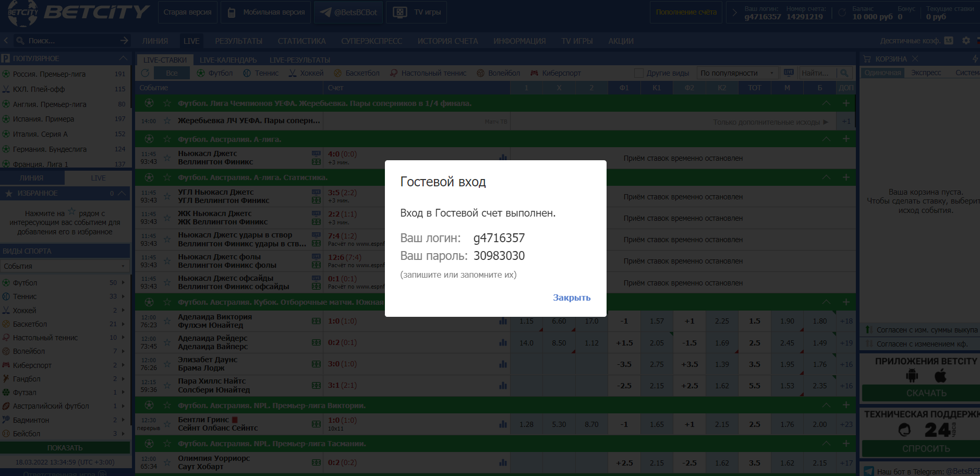Click the mobile version phone icon

tap(232, 13)
